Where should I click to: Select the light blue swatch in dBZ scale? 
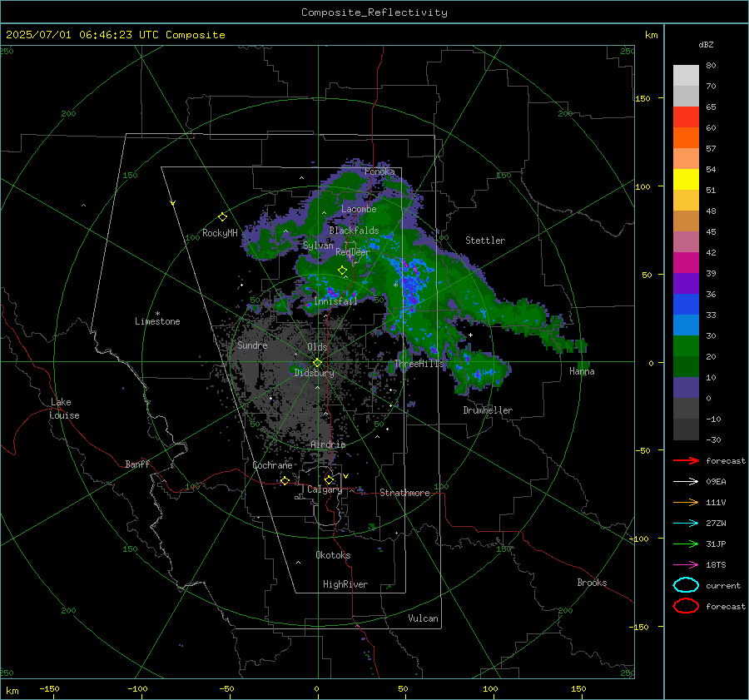click(x=686, y=325)
